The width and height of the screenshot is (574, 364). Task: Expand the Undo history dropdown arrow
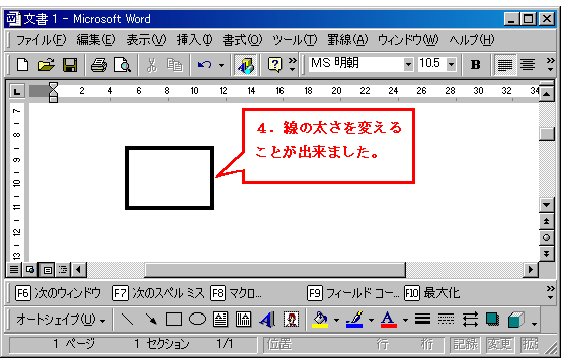tap(221, 65)
